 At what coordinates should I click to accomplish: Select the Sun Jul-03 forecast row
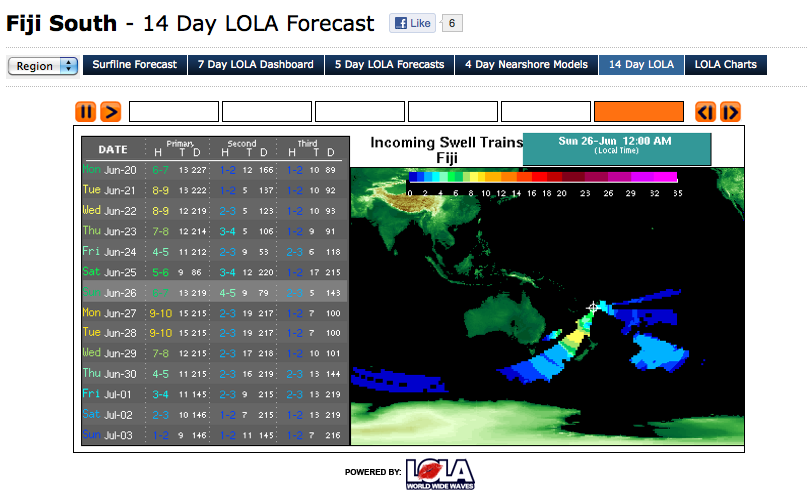click(215, 435)
